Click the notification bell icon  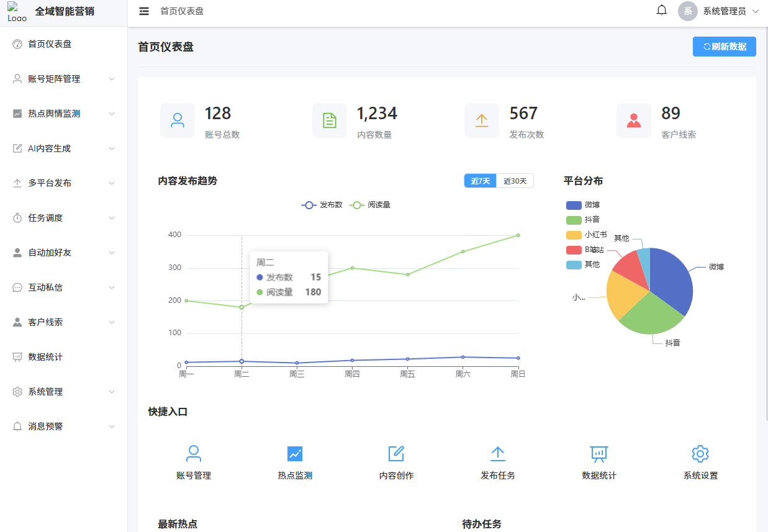[x=662, y=11]
